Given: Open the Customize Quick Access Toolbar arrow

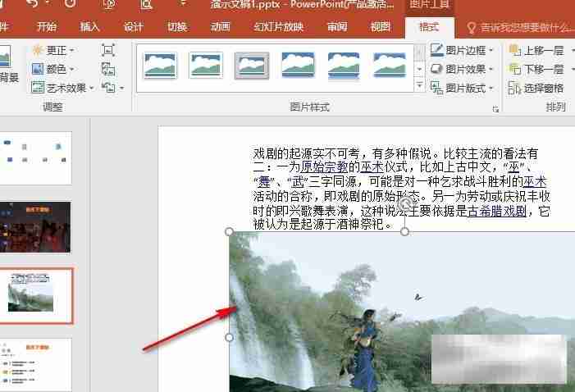Looking at the screenshot, I should [183, 3].
